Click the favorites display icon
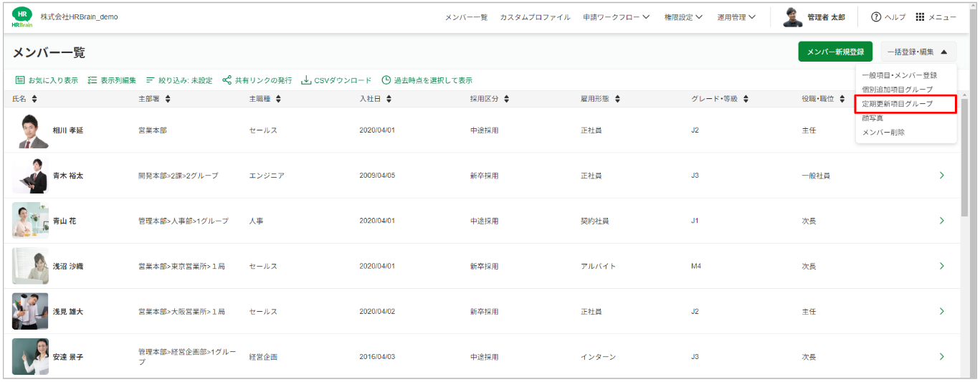980x382 pixels. click(20, 80)
